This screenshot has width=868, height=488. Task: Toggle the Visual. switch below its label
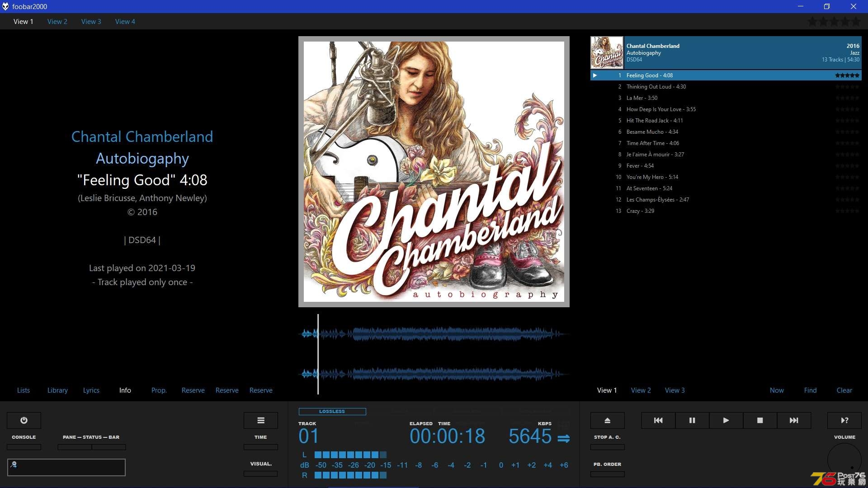click(261, 474)
